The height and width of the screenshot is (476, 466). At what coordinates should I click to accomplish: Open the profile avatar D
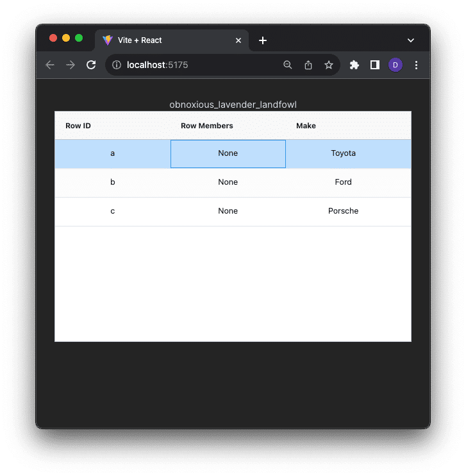pos(395,65)
